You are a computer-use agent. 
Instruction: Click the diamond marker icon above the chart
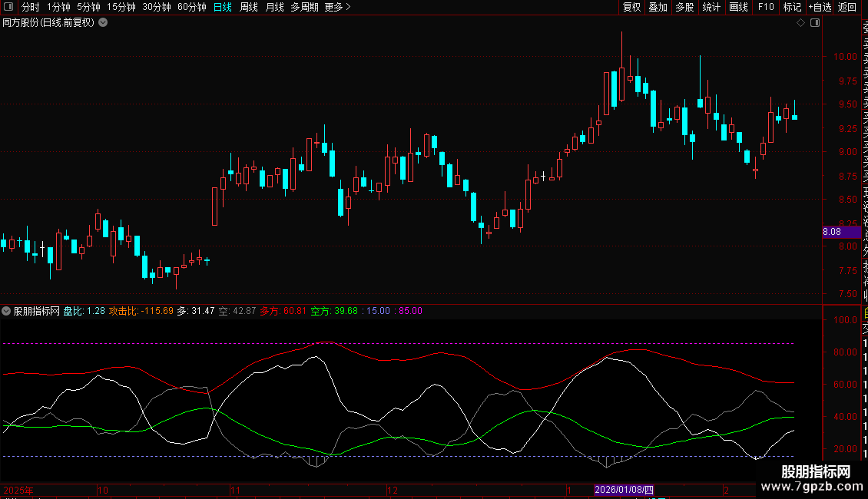coord(801,23)
